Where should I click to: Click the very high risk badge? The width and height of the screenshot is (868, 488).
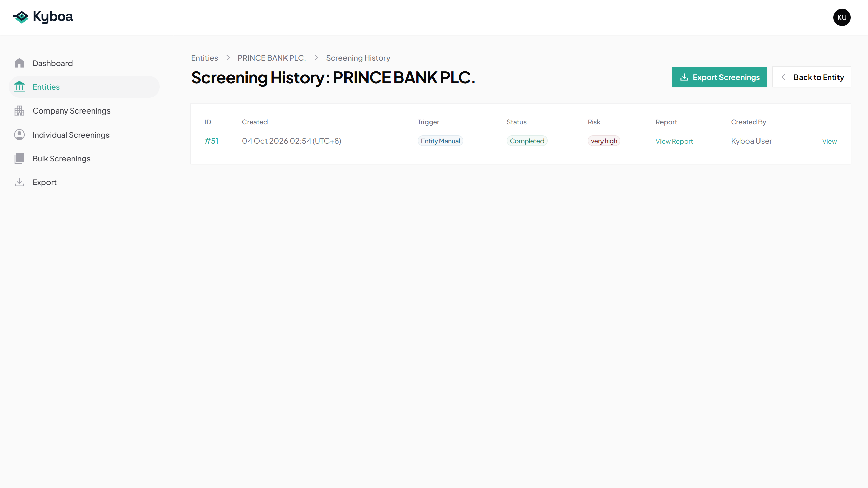(x=604, y=141)
